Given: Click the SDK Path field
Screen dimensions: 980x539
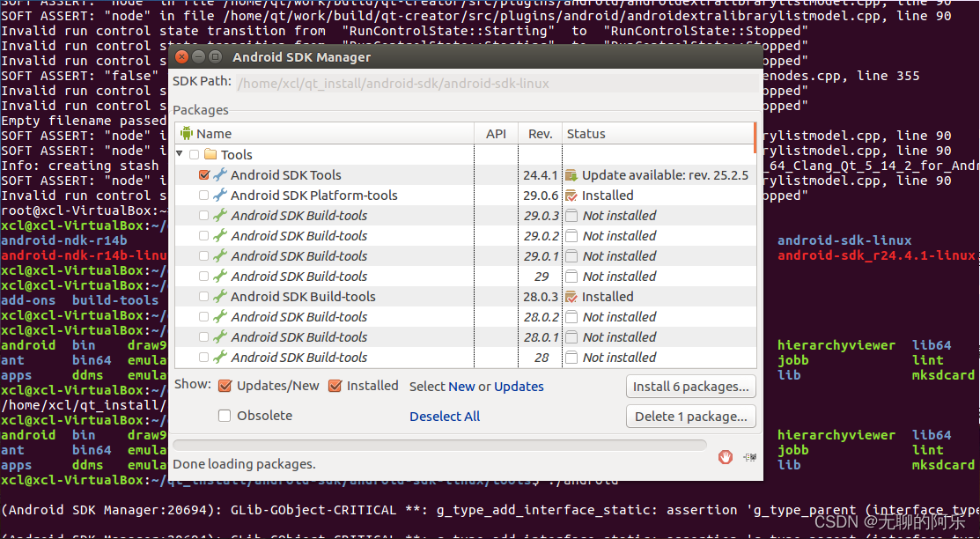Looking at the screenshot, I should [x=497, y=83].
